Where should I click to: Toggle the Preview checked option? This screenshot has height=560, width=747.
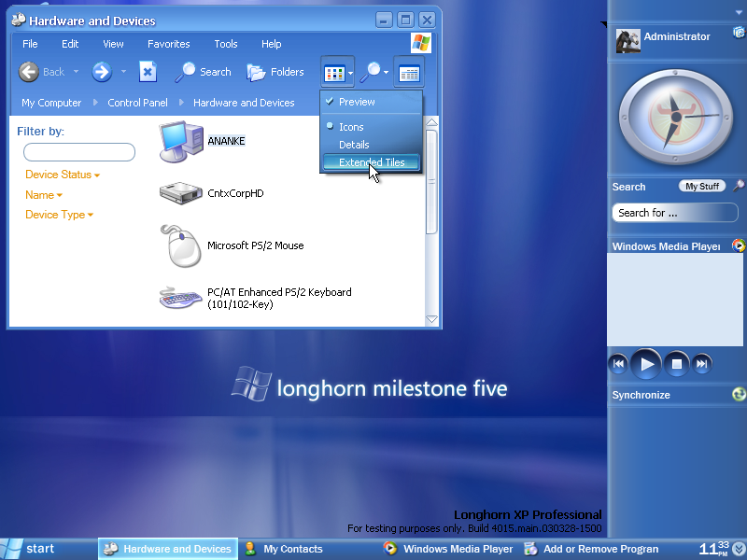[371, 102]
